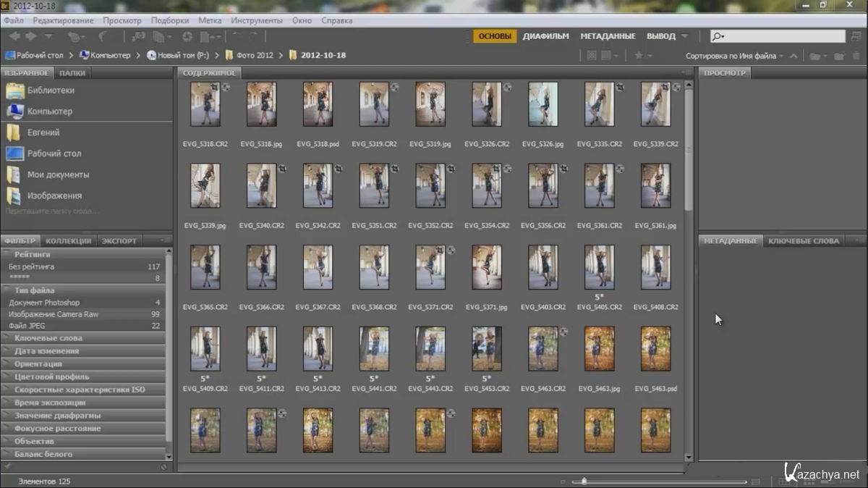Click the Return to Photoshop boomerang icon
The height and width of the screenshot is (488, 868).
tap(103, 36)
